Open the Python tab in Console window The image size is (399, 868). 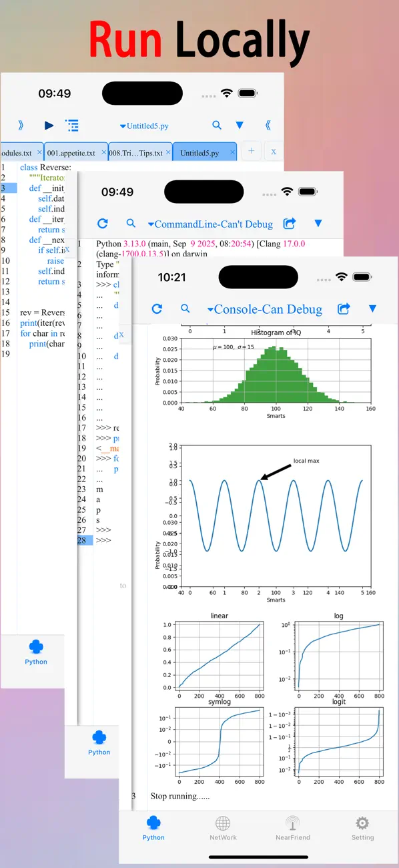pos(153,828)
